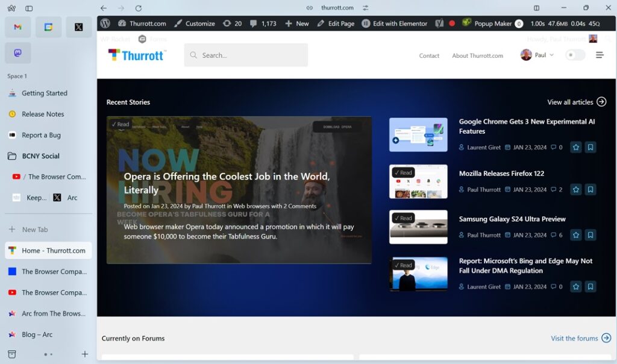Switch to Arc from The Brows... tab

coord(48,313)
